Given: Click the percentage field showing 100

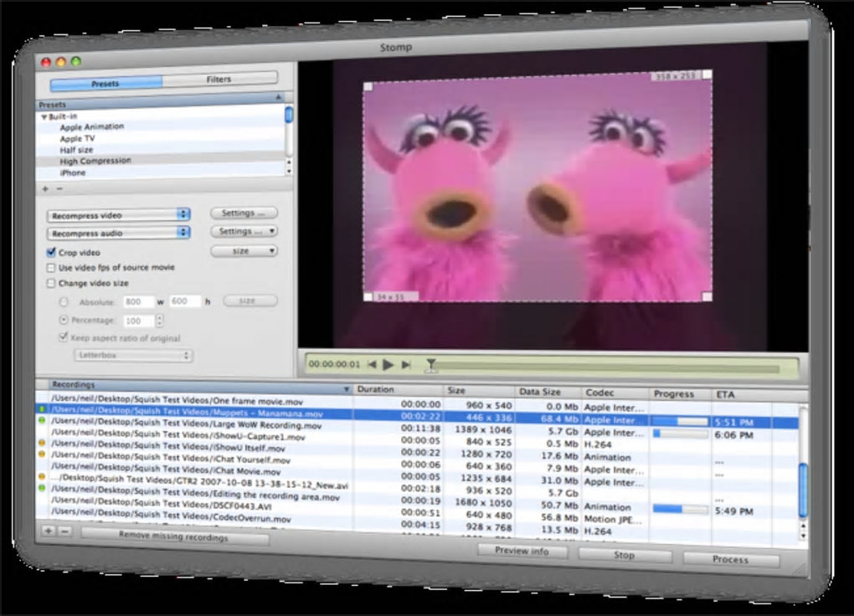Looking at the screenshot, I should [x=138, y=321].
